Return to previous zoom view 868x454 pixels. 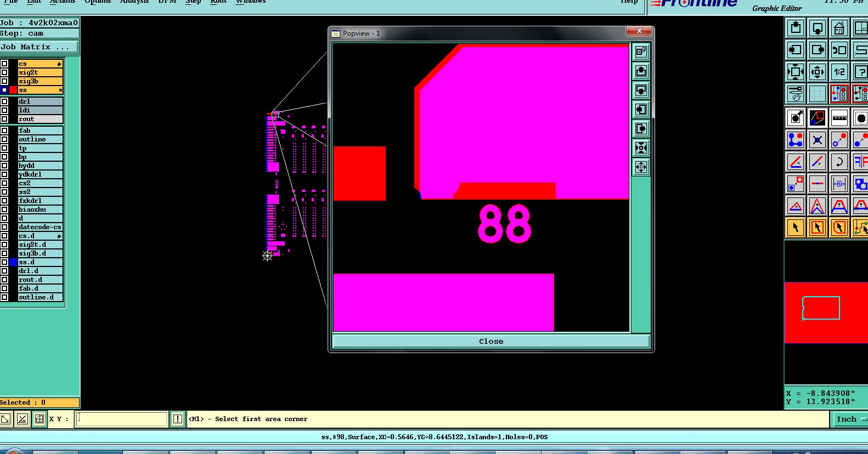[839, 50]
